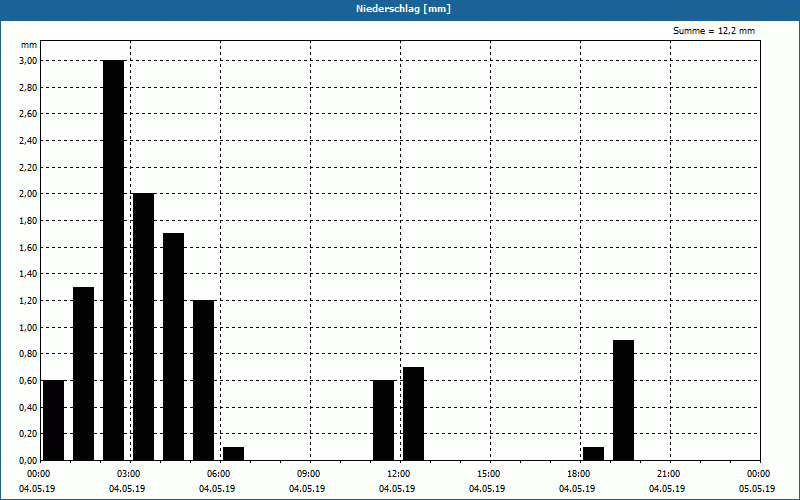
Task: Select the bar reaching 1,30 mm
Action: [84, 373]
